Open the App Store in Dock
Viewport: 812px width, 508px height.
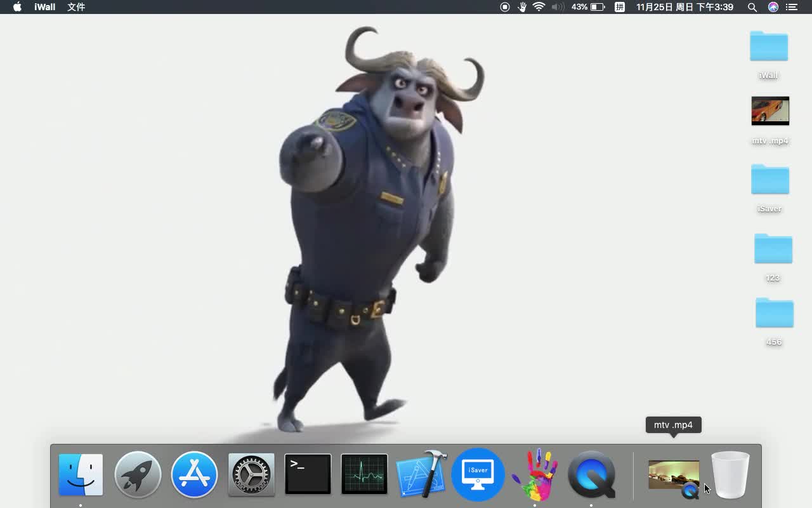[194, 474]
